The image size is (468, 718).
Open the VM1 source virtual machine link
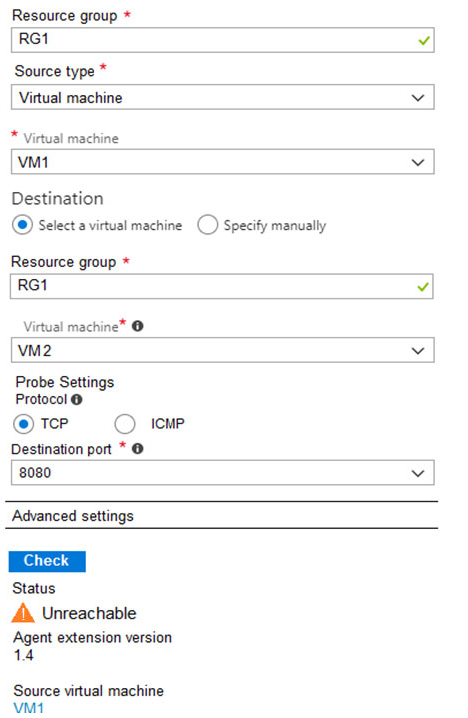pos(29,708)
